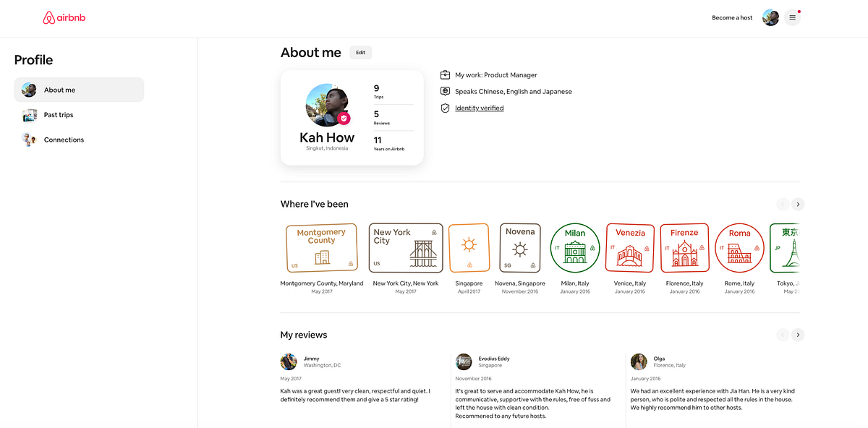
Task: Click Speaks Chinese, English and Japanese text
Action: tap(514, 92)
